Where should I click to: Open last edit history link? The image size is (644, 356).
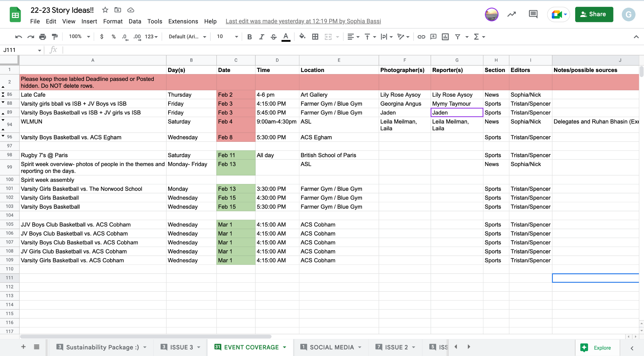tap(303, 21)
